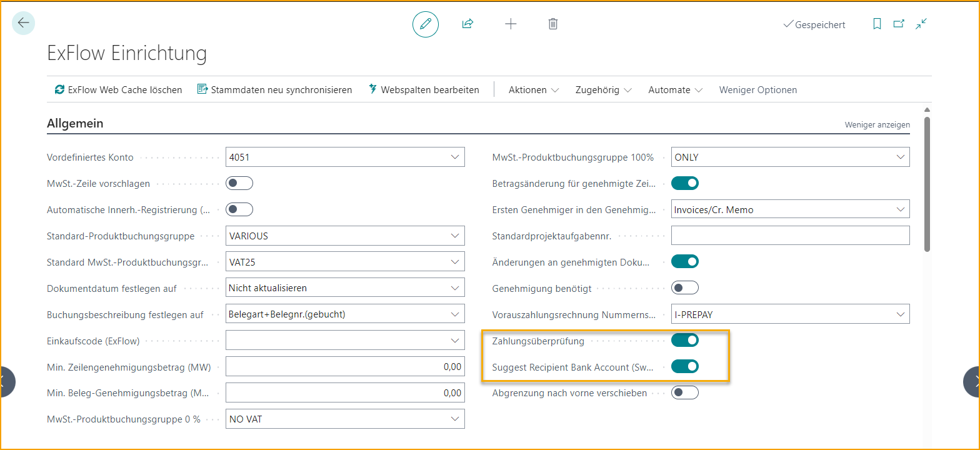Click ExFlow Web Cache löschen

[x=119, y=89]
